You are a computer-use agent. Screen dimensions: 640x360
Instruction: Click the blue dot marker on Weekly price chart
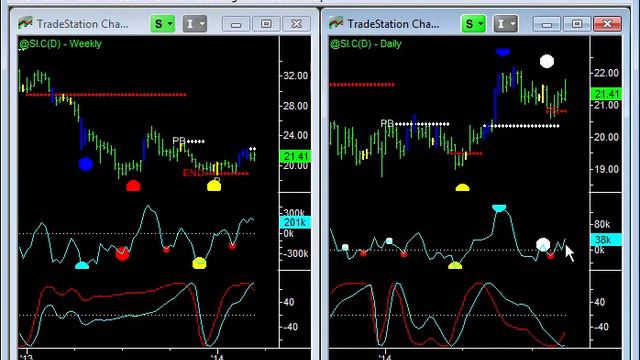pyautogui.click(x=86, y=164)
